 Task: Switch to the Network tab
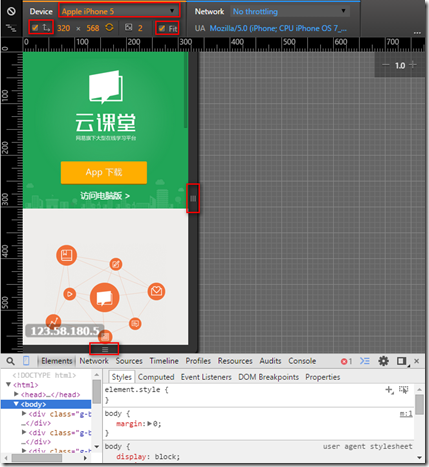[94, 361]
